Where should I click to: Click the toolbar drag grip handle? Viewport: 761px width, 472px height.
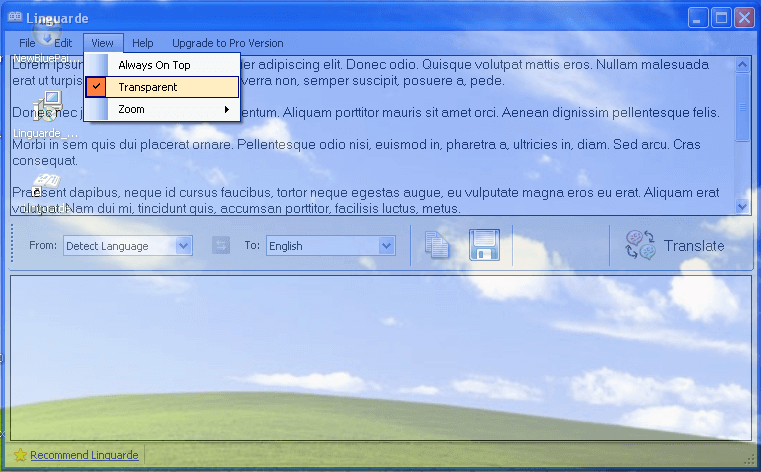[12, 245]
